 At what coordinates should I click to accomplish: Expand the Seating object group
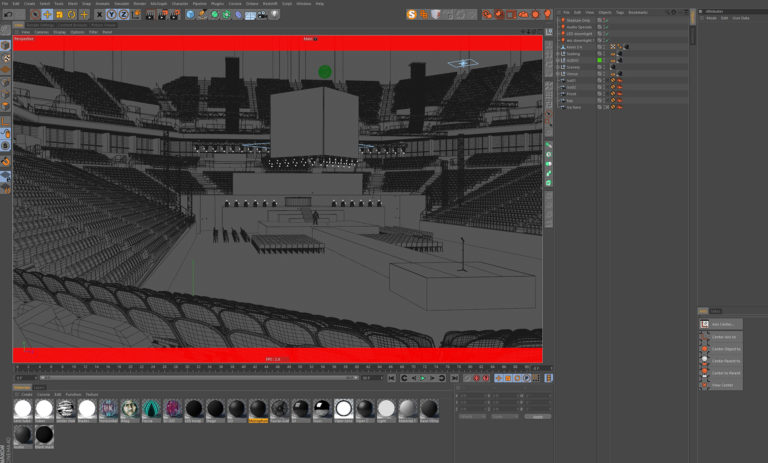[558, 54]
